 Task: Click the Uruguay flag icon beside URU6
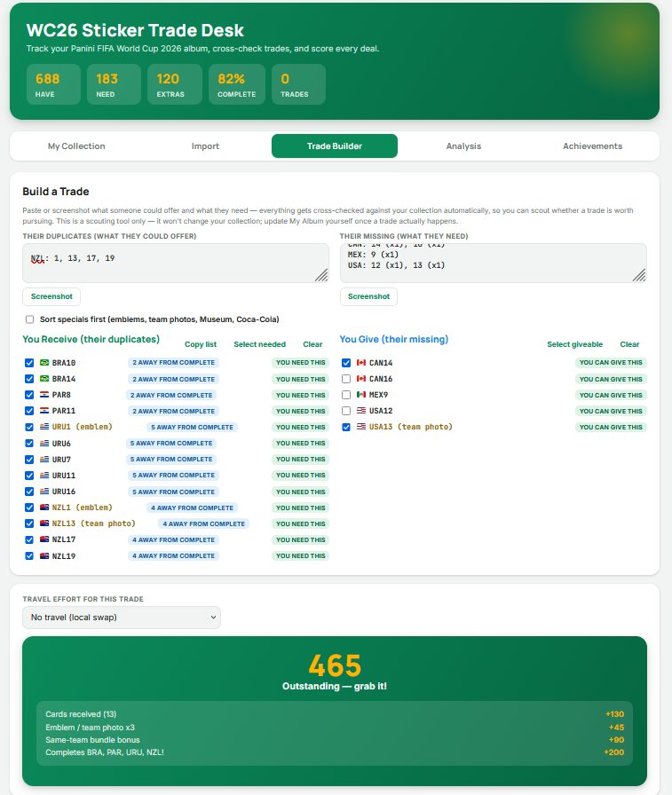(44, 443)
